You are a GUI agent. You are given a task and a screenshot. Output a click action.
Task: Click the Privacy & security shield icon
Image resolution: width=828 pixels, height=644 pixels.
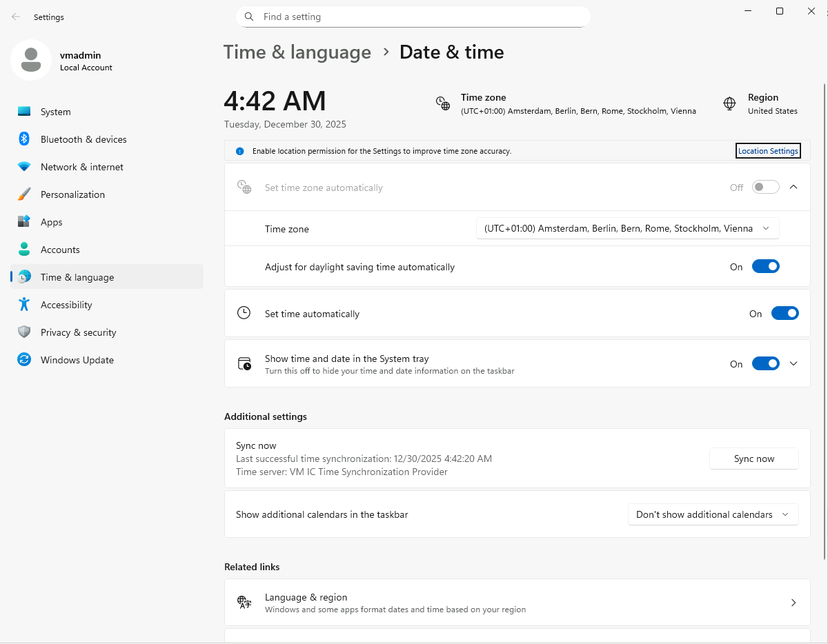click(24, 332)
